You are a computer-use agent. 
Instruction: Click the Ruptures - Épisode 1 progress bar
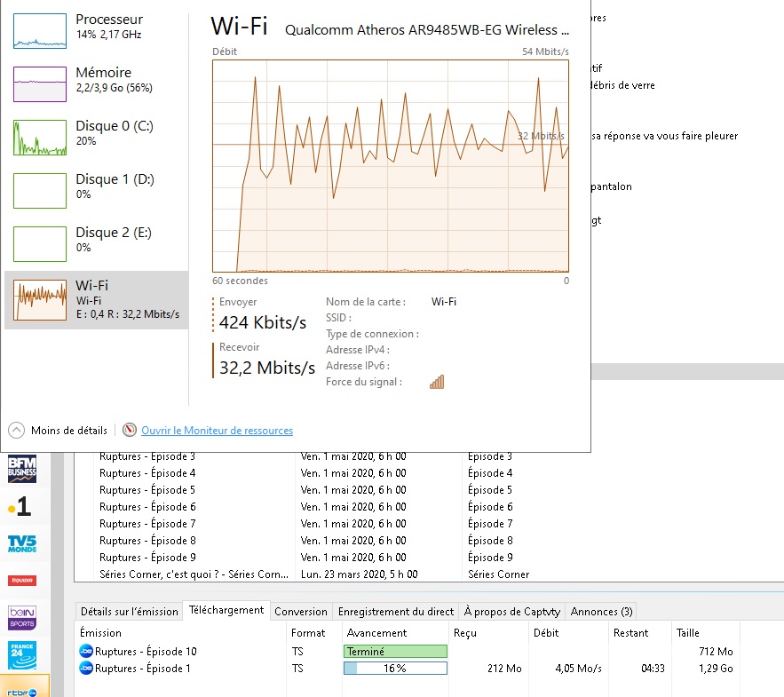point(395,669)
